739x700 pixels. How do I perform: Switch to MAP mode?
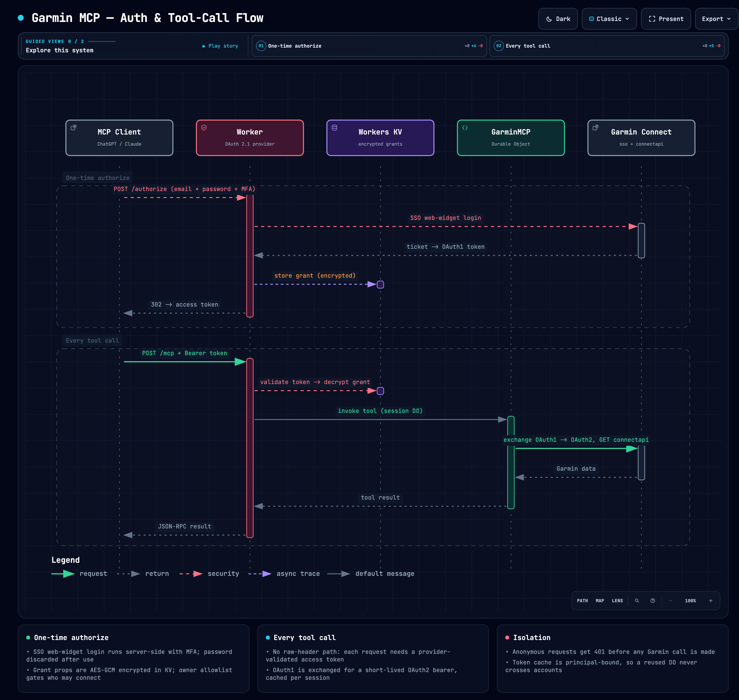(x=600, y=601)
